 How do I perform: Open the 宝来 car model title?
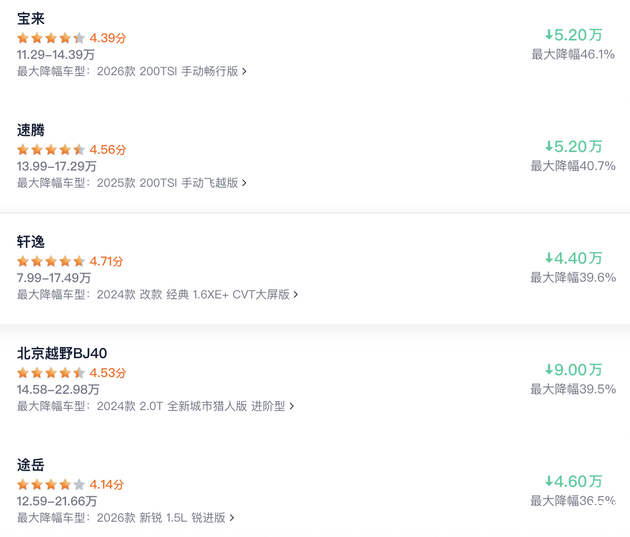[x=31, y=18]
